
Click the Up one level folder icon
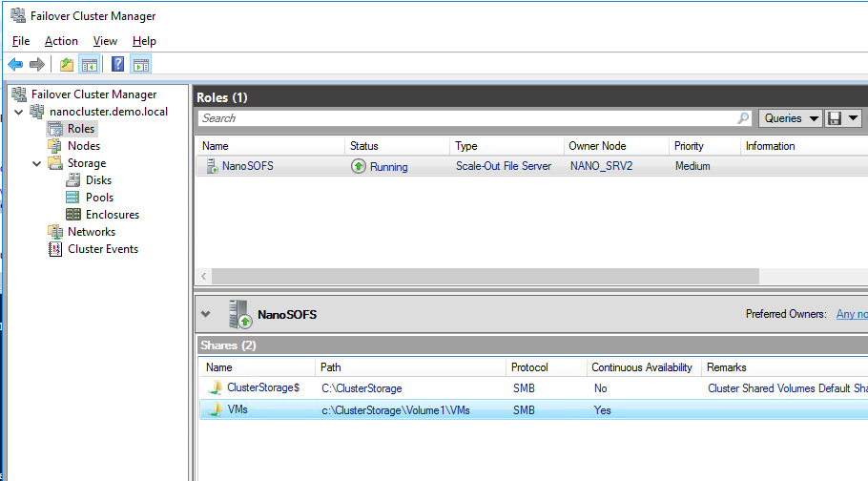click(67, 65)
